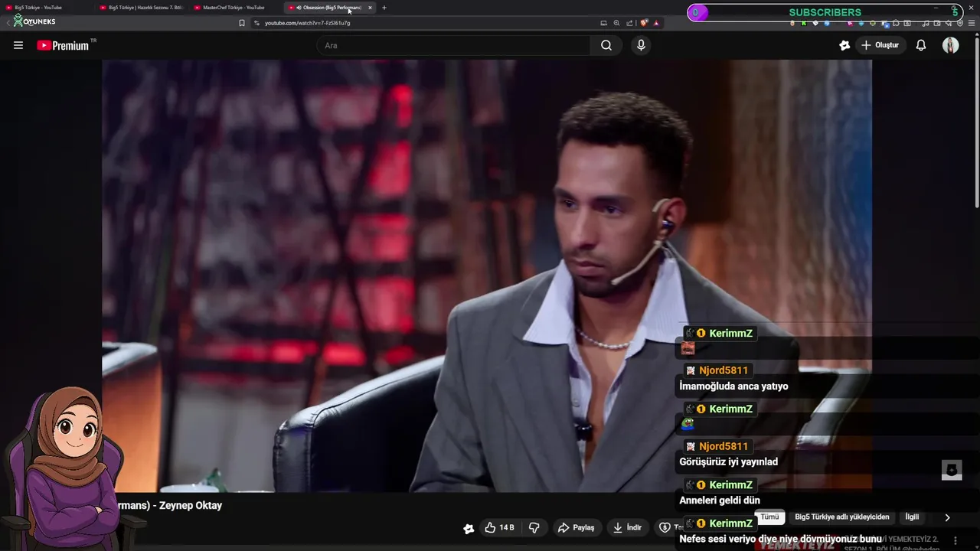
Task: Open notifications bell
Action: pyautogui.click(x=921, y=45)
